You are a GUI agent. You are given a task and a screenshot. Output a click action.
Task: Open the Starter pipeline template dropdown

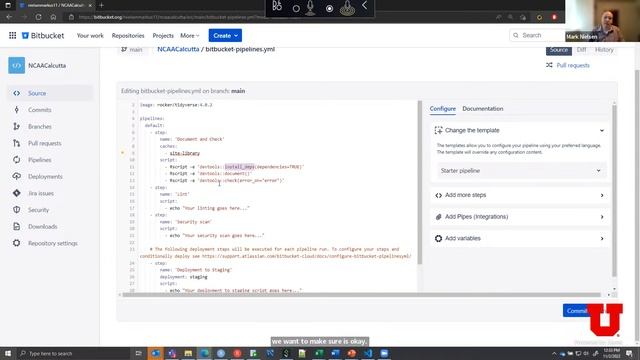[x=521, y=171]
